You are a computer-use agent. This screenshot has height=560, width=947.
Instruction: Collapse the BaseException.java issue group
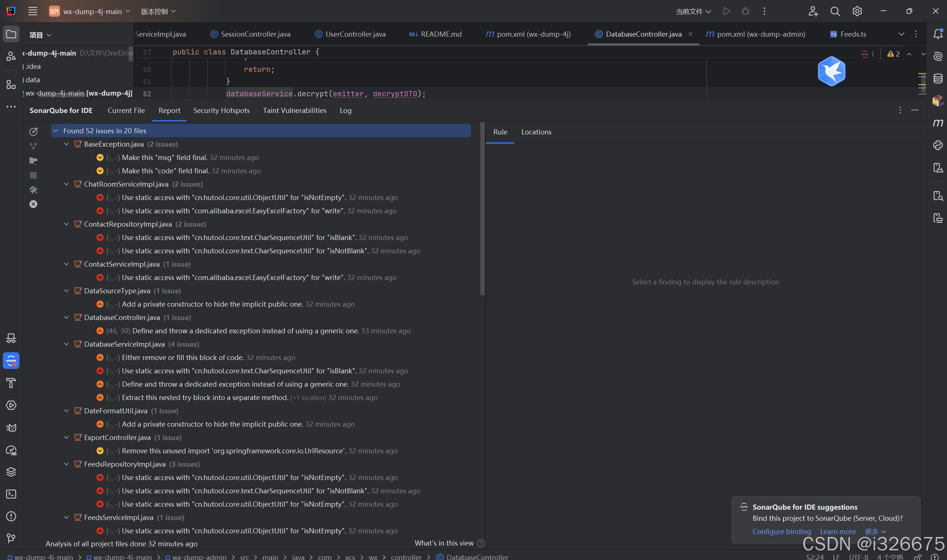pos(66,144)
